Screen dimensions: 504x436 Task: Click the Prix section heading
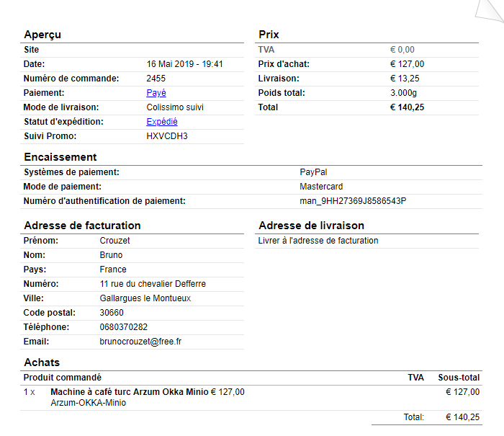269,35
